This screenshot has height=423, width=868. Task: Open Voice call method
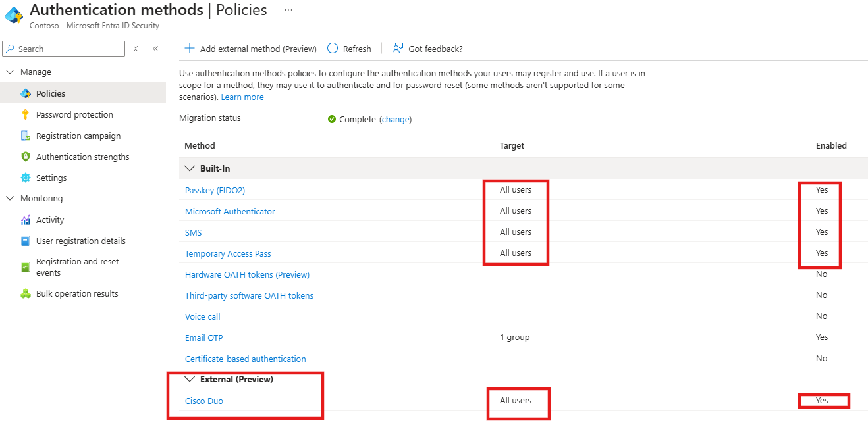pyautogui.click(x=203, y=316)
